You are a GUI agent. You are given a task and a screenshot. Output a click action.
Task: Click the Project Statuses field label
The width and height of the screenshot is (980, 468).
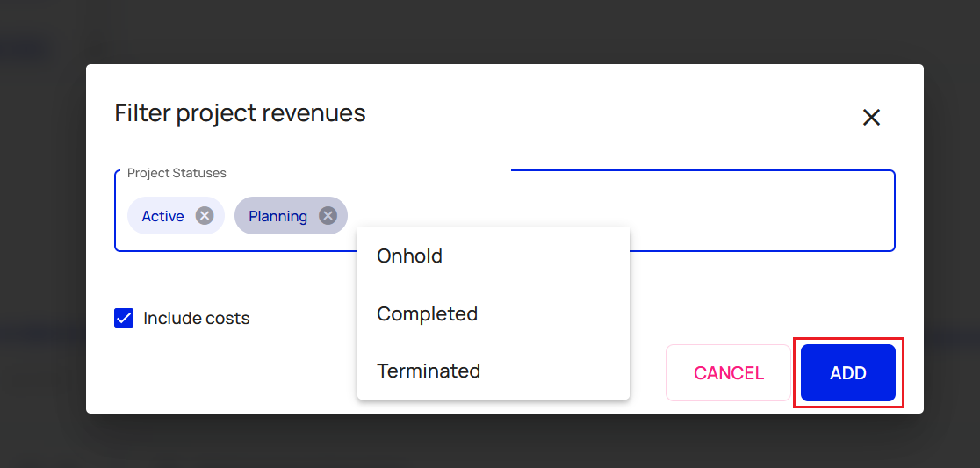tap(177, 173)
